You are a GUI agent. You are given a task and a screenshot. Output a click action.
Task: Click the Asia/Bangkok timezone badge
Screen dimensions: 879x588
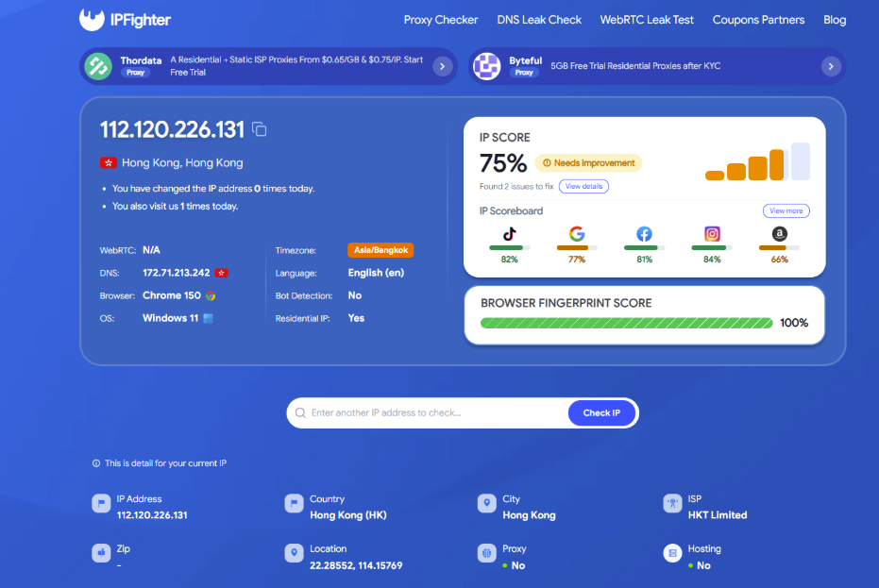point(380,250)
